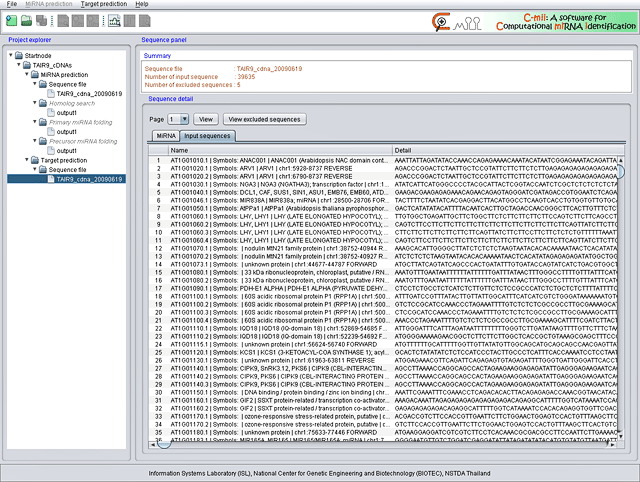Collapse the Precursor miRNA folding node
The height and width of the screenshot is (482, 640).
tap(35, 140)
